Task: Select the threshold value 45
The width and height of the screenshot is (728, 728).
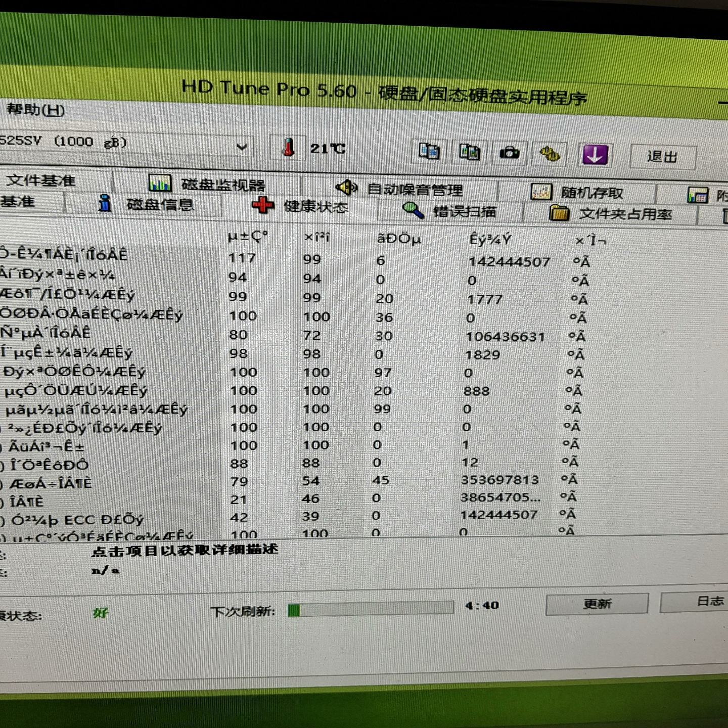Action: point(380,480)
